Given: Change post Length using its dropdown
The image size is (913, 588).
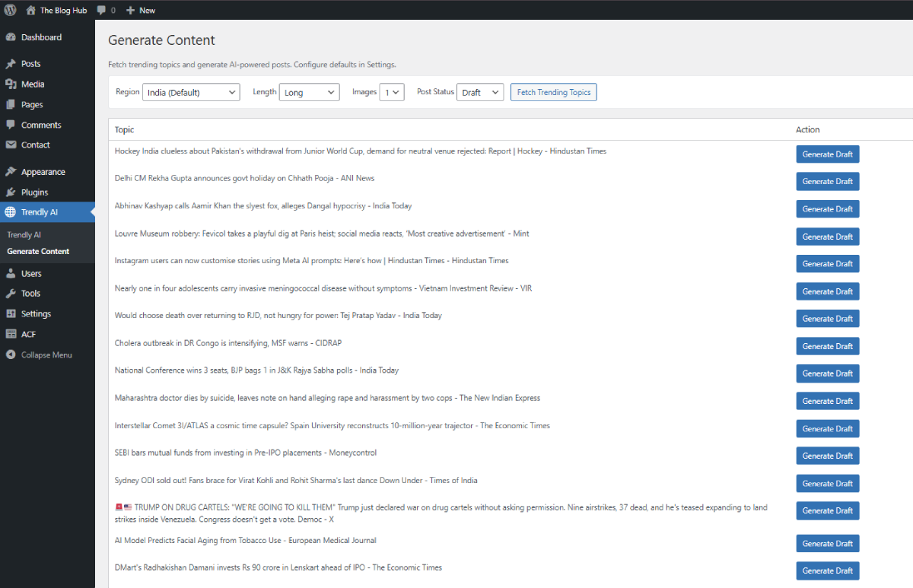Looking at the screenshot, I should pyautogui.click(x=309, y=91).
